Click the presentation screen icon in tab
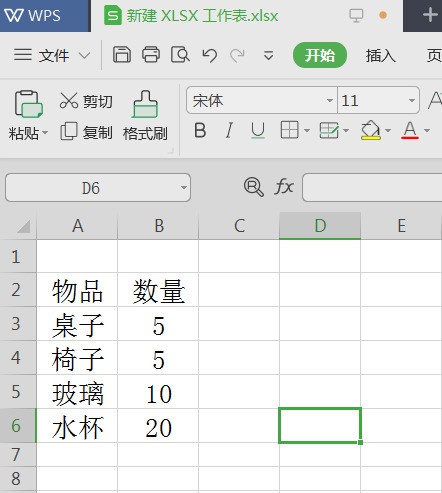Viewport: 442px width, 493px height. (356, 15)
